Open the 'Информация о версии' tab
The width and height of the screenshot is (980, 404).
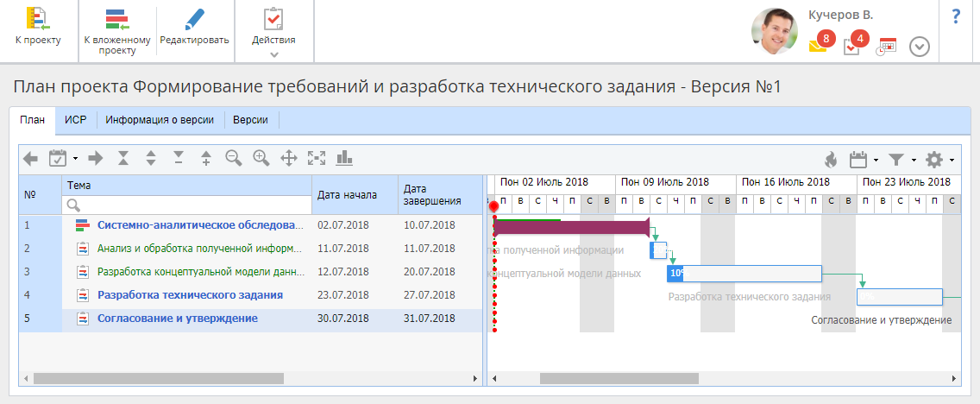coord(160,120)
